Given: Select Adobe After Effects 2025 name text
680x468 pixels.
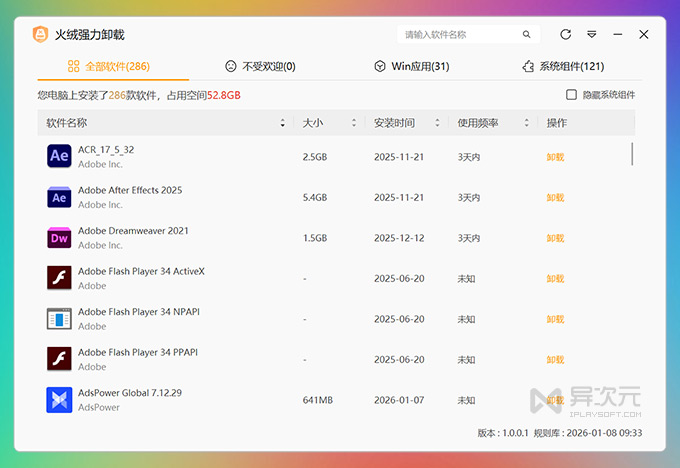Looking at the screenshot, I should 130,190.
